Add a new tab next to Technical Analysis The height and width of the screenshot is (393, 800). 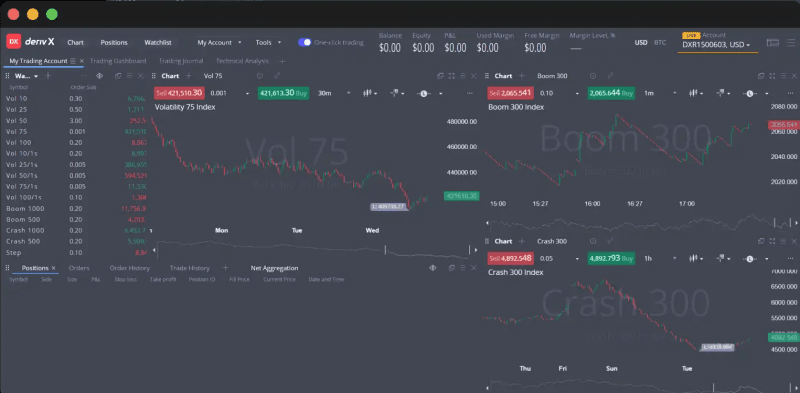tap(282, 61)
